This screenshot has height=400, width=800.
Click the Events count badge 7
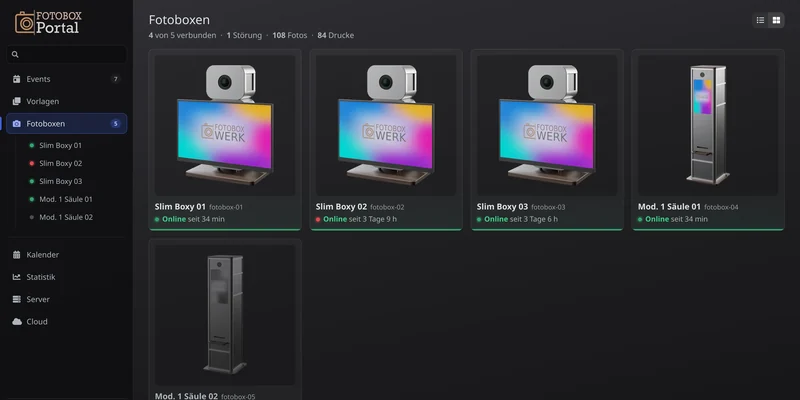(x=115, y=79)
